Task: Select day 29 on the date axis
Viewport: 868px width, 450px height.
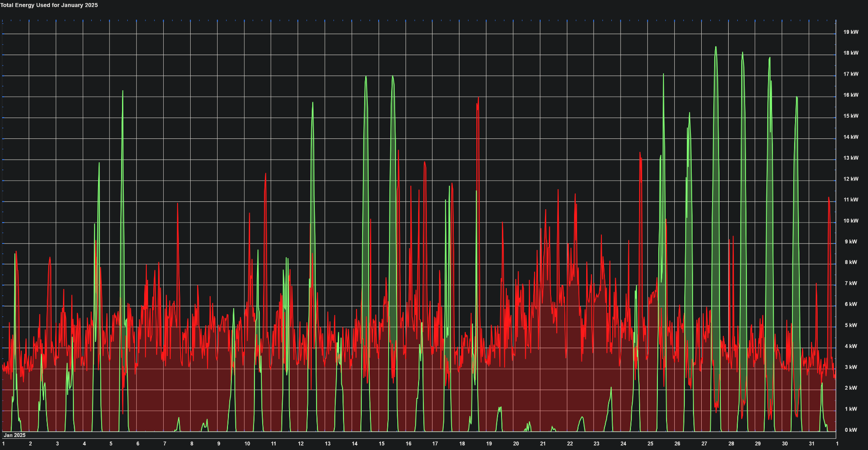Action: 758,443
